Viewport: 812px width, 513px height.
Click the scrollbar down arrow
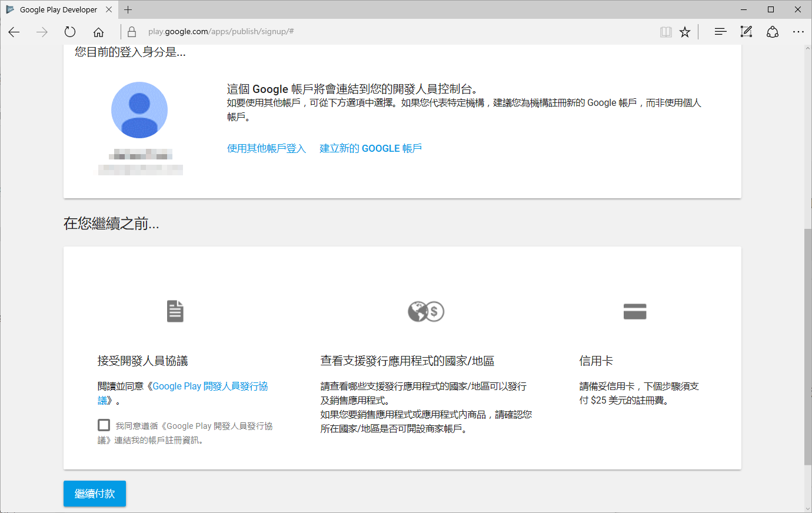[807, 508]
